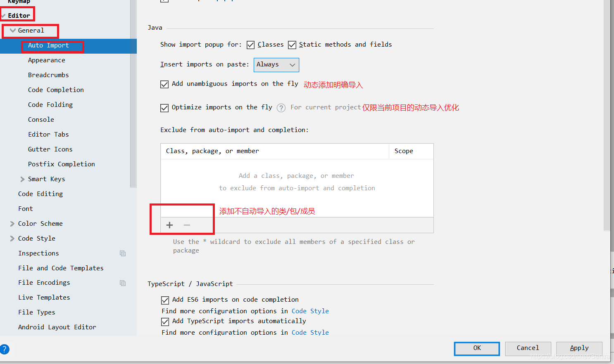Click the project-level icon next to File Encodings
Screen dimensions: 614x364
[x=123, y=283]
